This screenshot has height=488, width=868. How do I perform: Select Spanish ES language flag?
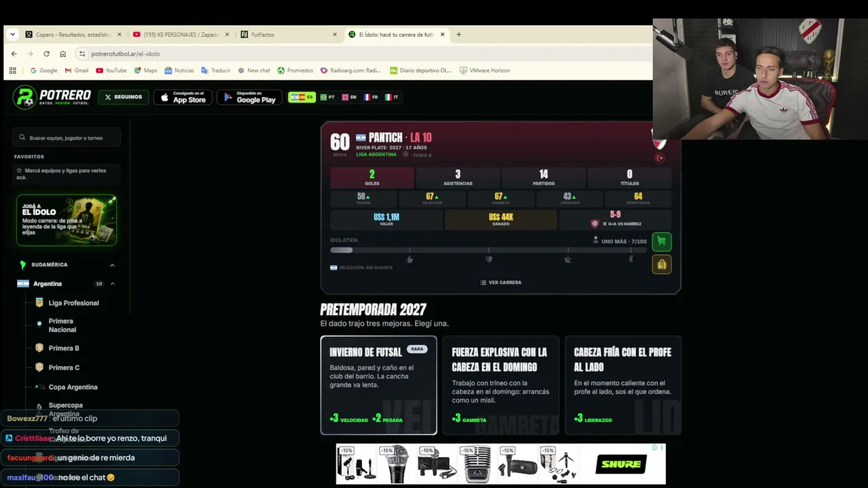(x=302, y=97)
